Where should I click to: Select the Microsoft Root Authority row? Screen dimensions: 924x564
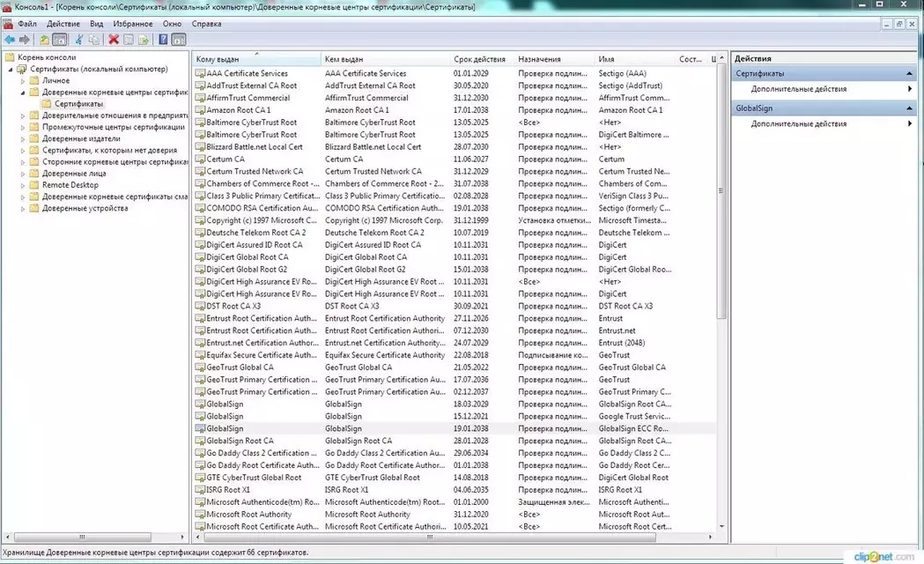pyautogui.click(x=455, y=515)
